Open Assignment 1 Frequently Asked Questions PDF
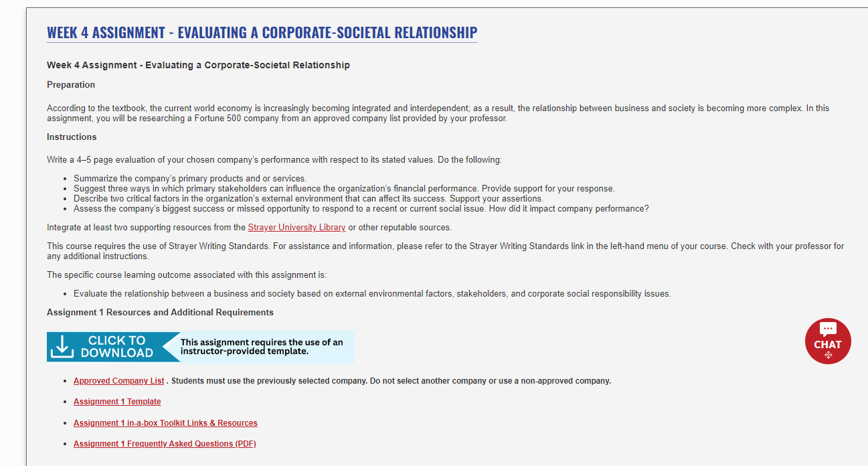This screenshot has width=868, height=466. tap(165, 444)
